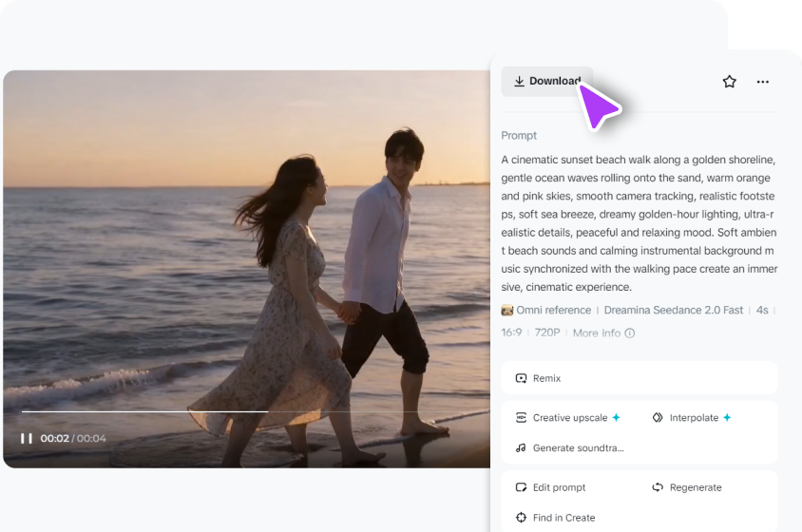Click the Find in Create target icon

coord(521,517)
